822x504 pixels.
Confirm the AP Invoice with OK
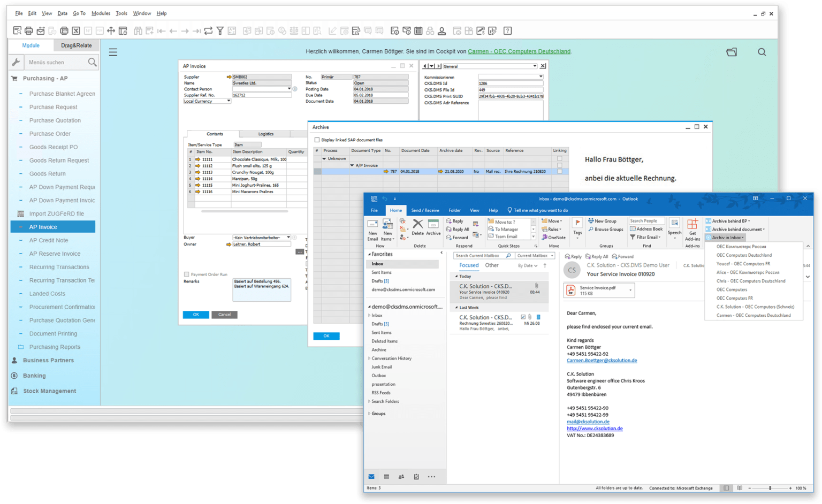coord(196,315)
